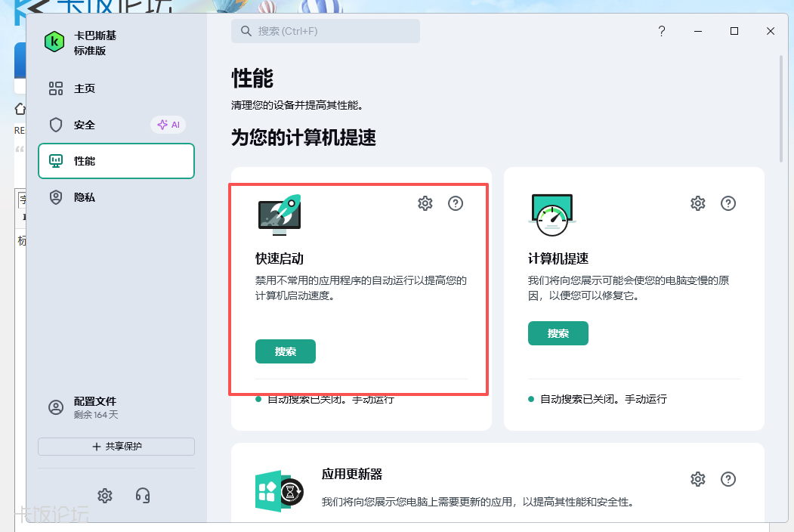Image resolution: width=794 pixels, height=532 pixels.
Task: Click the 主页 grid icon
Action: (56, 88)
